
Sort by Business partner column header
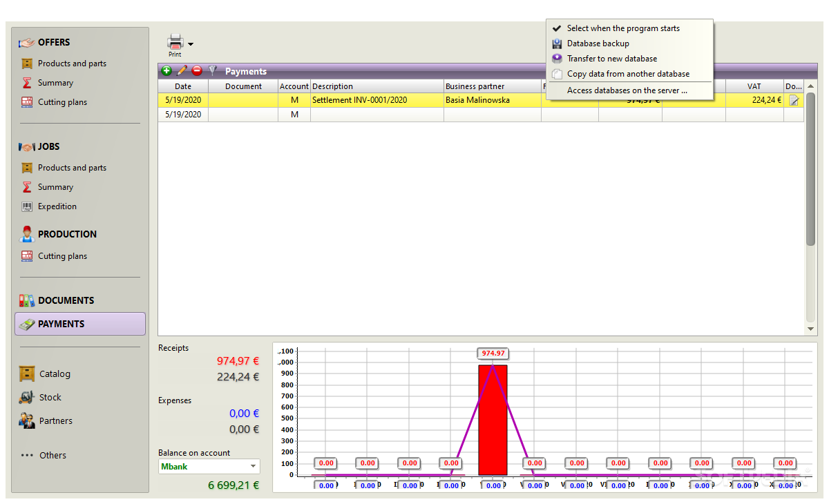pyautogui.click(x=493, y=86)
